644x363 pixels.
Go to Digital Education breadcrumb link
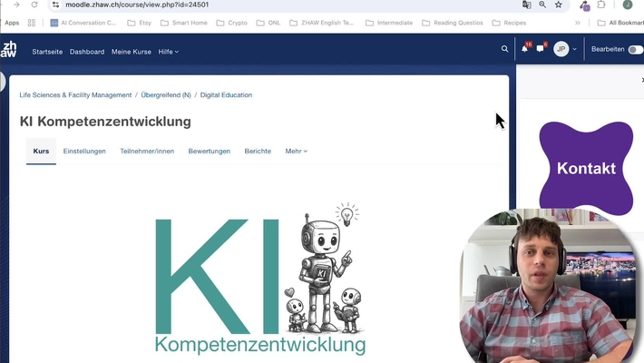click(x=226, y=95)
